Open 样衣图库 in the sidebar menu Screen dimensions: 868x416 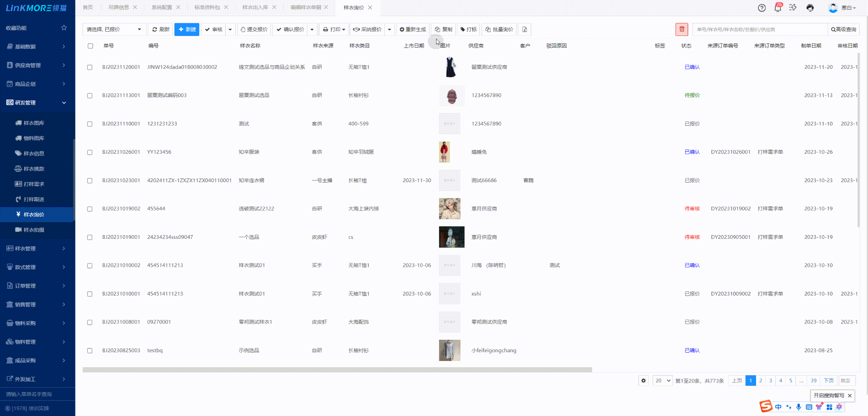coord(34,123)
